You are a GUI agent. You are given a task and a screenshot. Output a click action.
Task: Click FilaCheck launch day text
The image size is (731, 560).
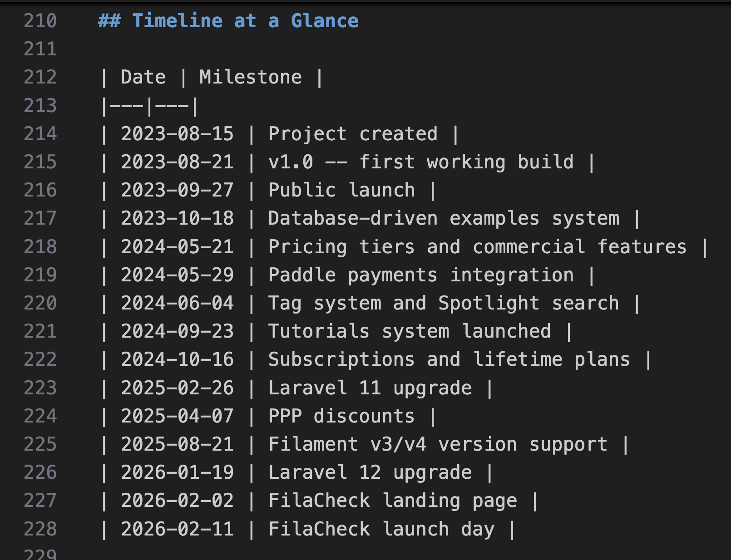coord(381,529)
